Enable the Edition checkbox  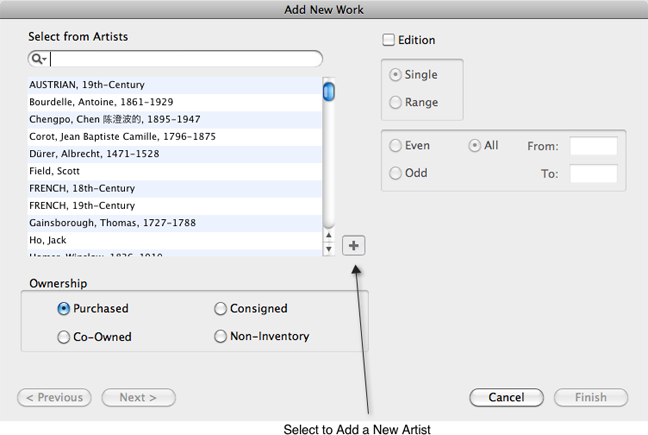pos(388,41)
